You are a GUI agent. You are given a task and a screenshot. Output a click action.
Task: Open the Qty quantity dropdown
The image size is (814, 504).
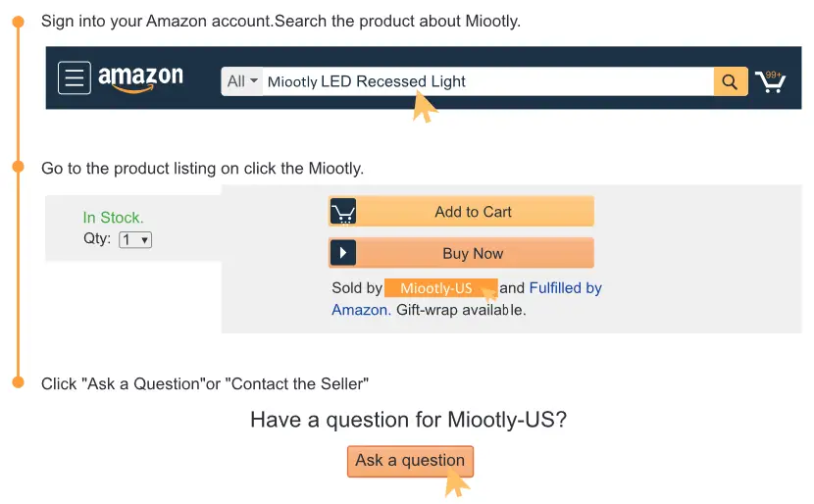[x=135, y=239]
